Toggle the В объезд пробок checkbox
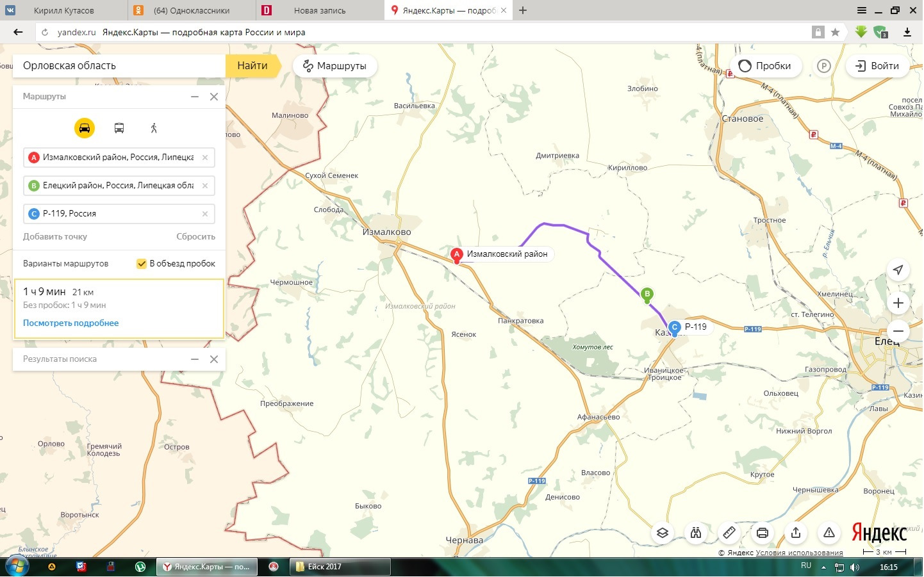The width and height of the screenshot is (924, 577). pyautogui.click(x=142, y=264)
